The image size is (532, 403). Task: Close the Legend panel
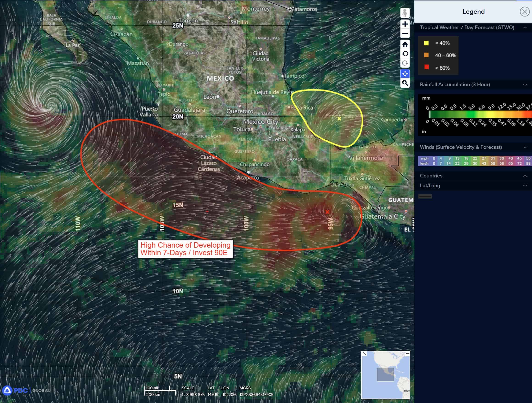(524, 11)
